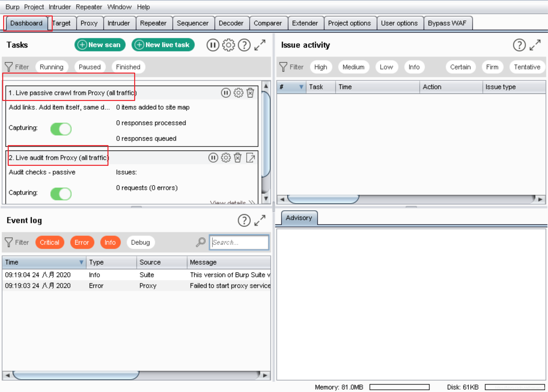Open task settings gear in Tasks header

tap(228, 45)
